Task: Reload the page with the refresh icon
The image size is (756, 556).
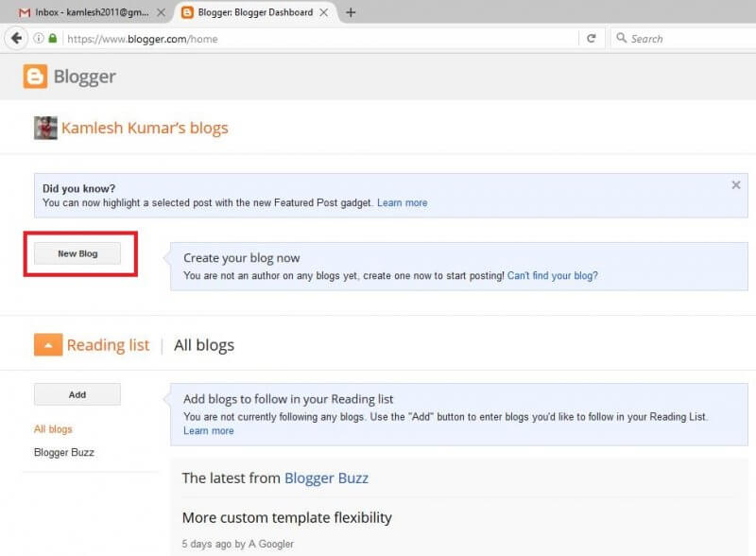Action: click(x=592, y=38)
